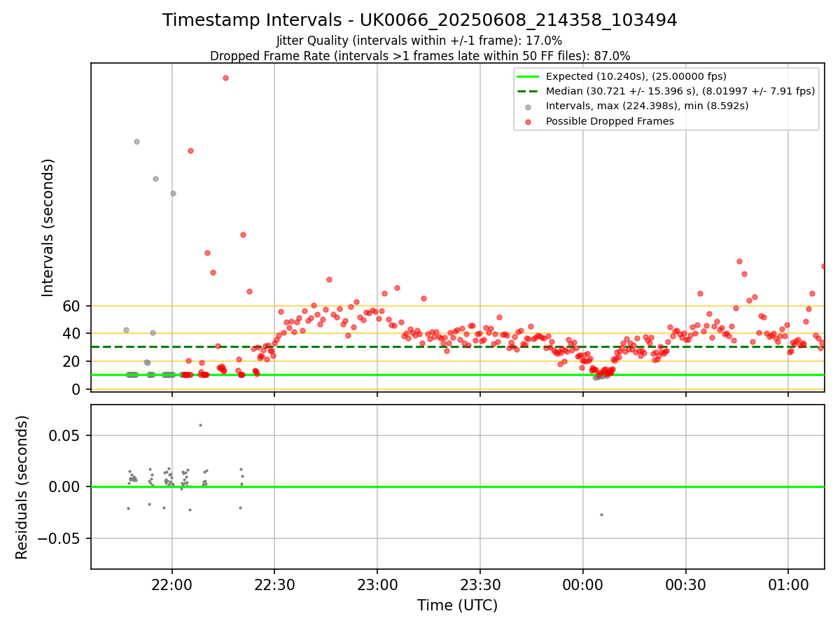This screenshot has height=630, width=840.
Task: Click the red dot marker in the legend
Action: pyautogui.click(x=528, y=122)
